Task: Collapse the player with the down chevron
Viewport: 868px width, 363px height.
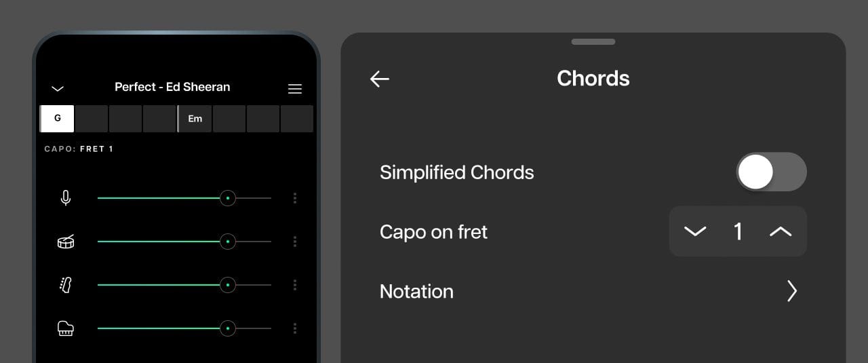Action: [58, 88]
